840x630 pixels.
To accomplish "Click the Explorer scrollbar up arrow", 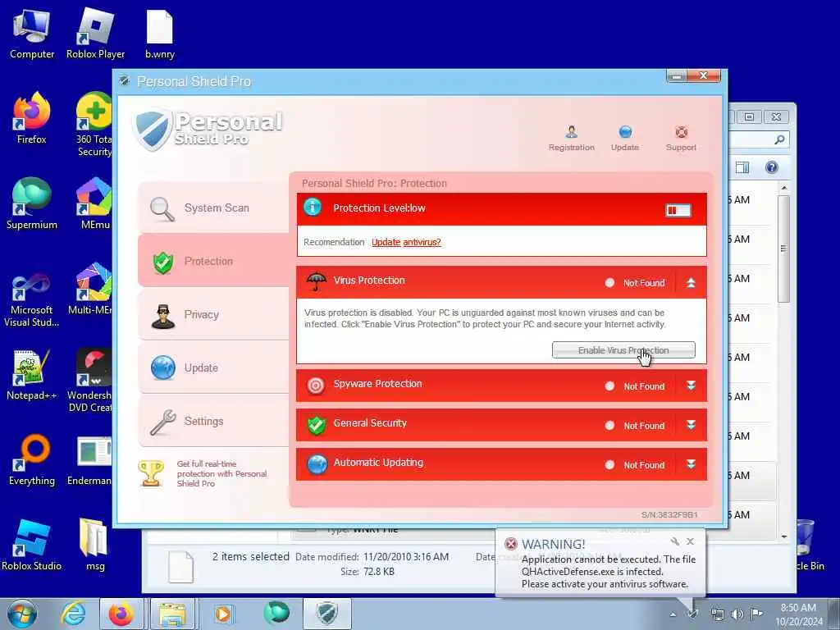I will (x=783, y=188).
